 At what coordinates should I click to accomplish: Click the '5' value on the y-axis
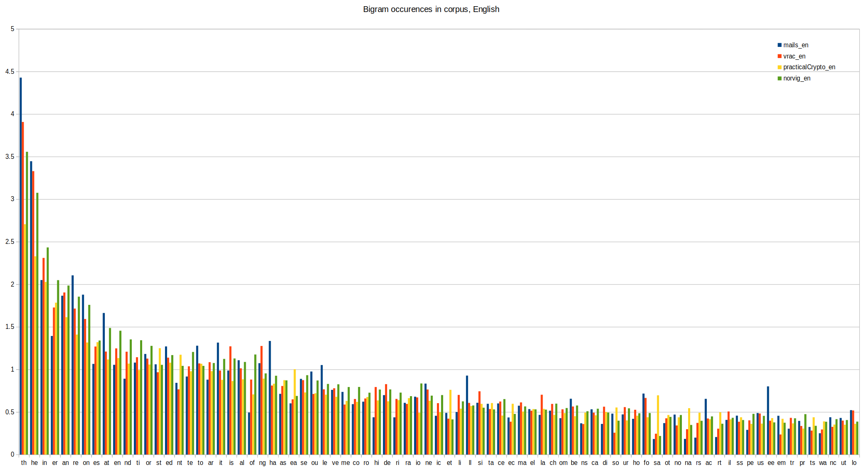tap(13, 28)
